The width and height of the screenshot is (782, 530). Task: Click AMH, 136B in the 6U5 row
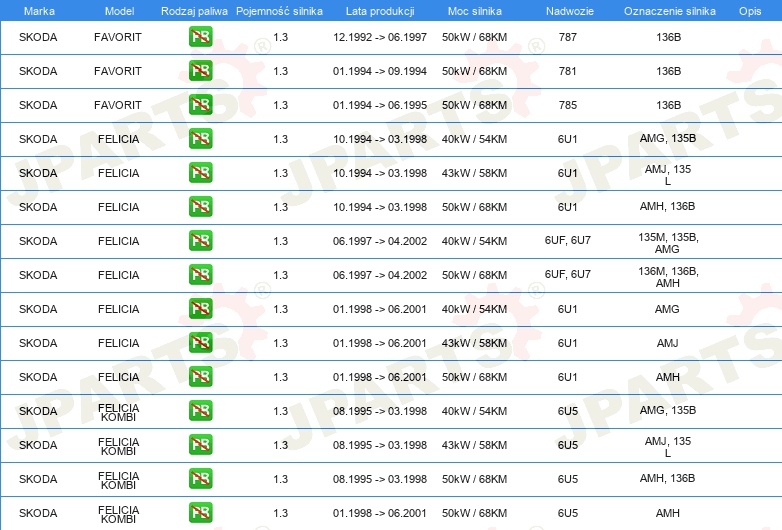tap(668, 478)
